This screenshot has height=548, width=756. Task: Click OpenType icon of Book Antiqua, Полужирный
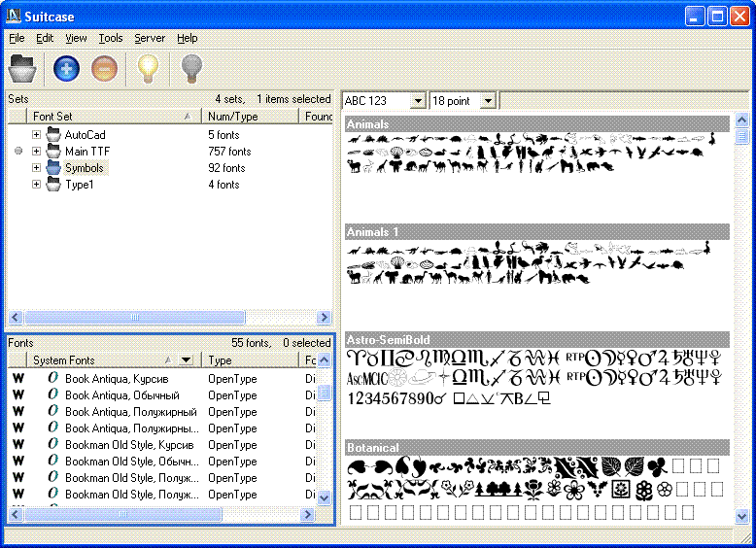click(x=53, y=411)
